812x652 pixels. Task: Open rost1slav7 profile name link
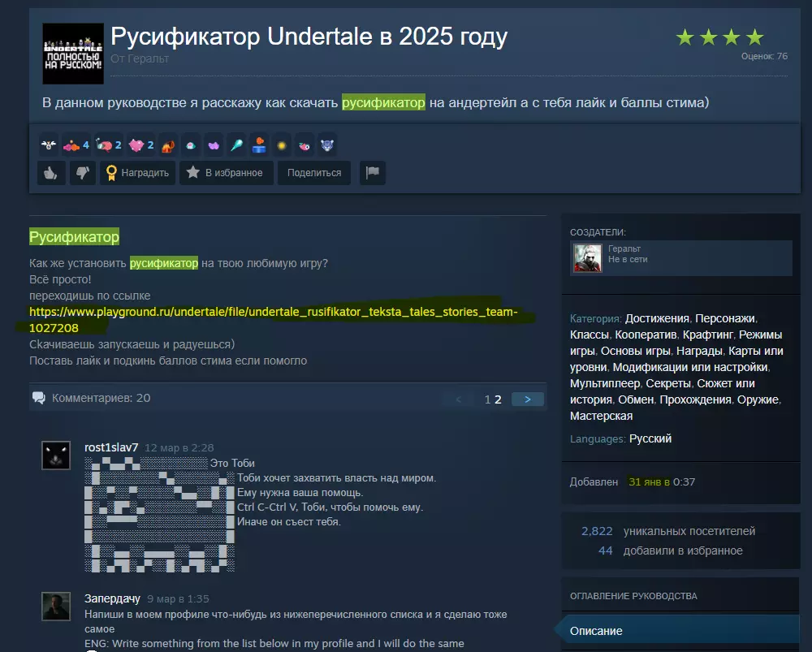[x=111, y=447]
